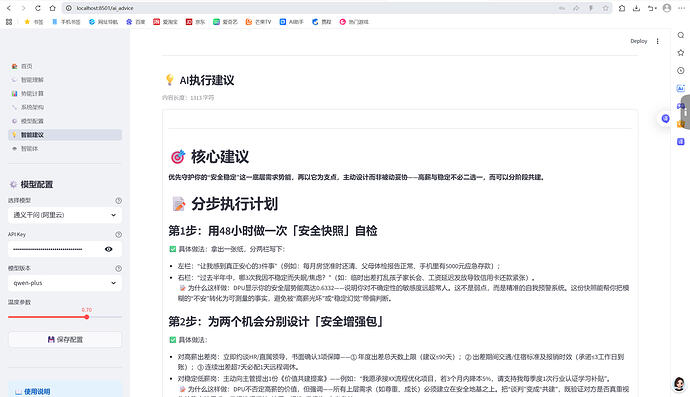Open the apps grid icon in bookmarks bar

[x=9, y=22]
